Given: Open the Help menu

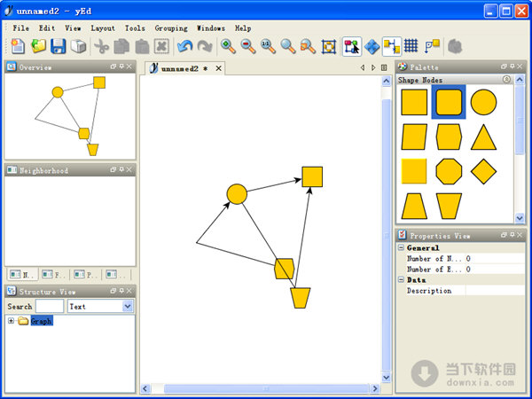Looking at the screenshot, I should tap(243, 28).
